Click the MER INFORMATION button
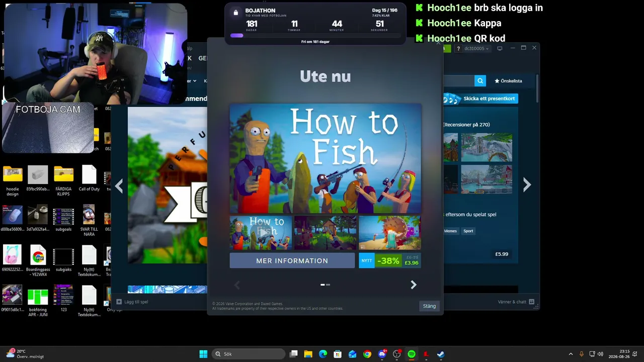 [x=292, y=260]
